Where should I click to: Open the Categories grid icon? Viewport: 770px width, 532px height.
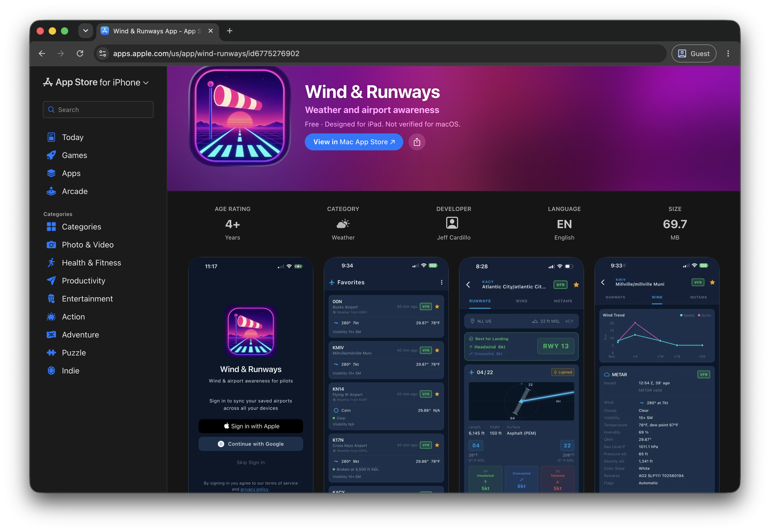coord(51,226)
